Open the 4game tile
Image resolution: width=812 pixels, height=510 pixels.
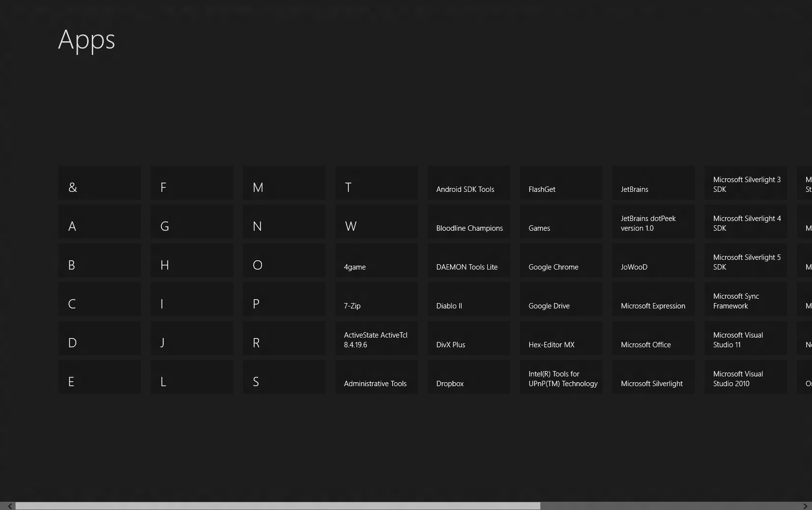click(377, 260)
